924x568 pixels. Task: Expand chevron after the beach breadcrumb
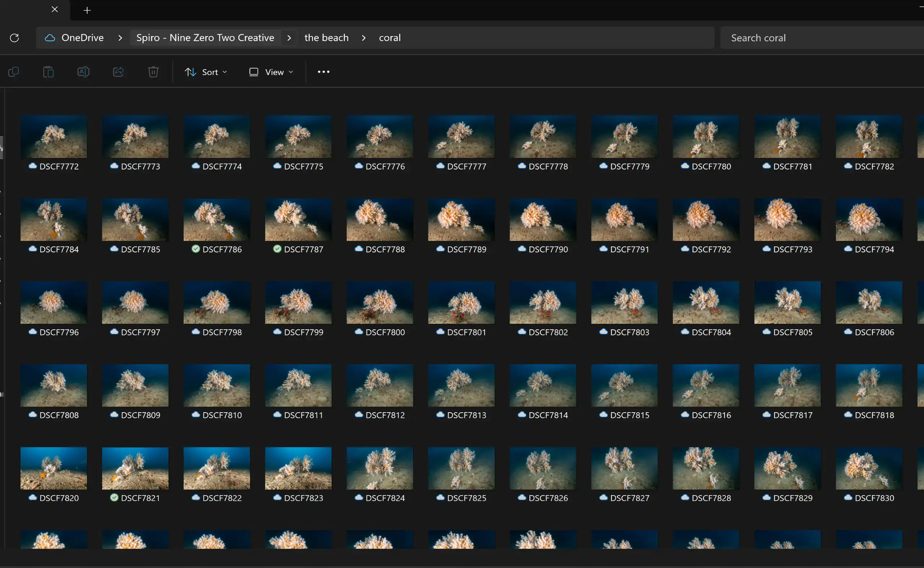363,38
